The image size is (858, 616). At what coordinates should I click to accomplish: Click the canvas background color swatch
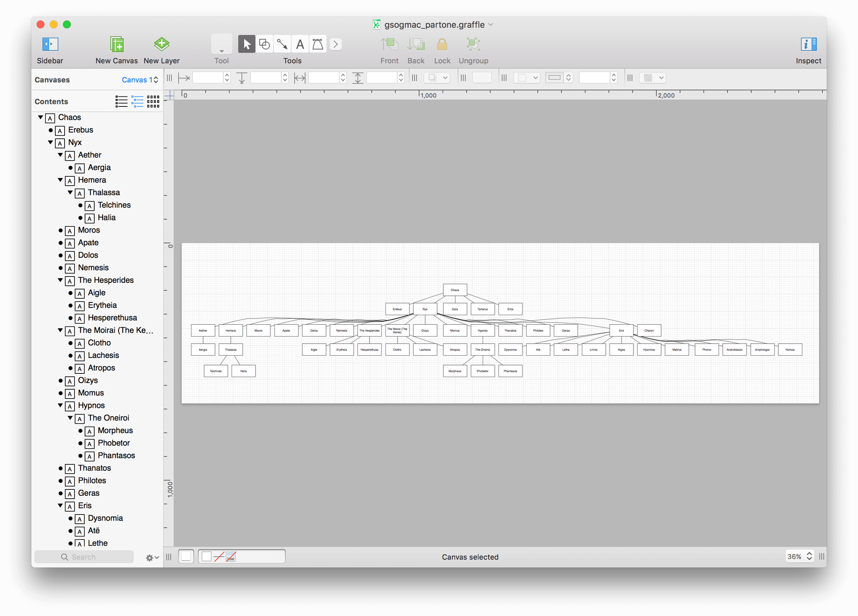click(186, 556)
